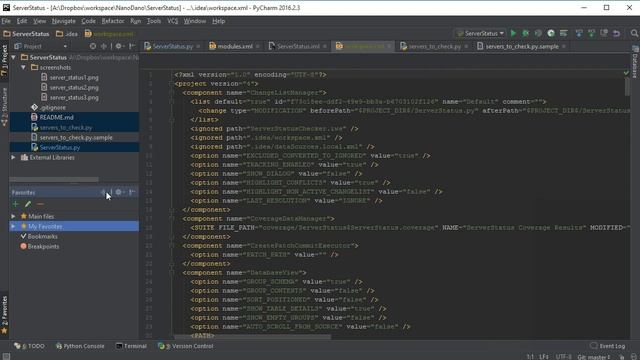Image resolution: width=640 pixels, height=360 pixels.
Task: Click the editor vertical scrollbar thumb
Action: [x=627, y=87]
